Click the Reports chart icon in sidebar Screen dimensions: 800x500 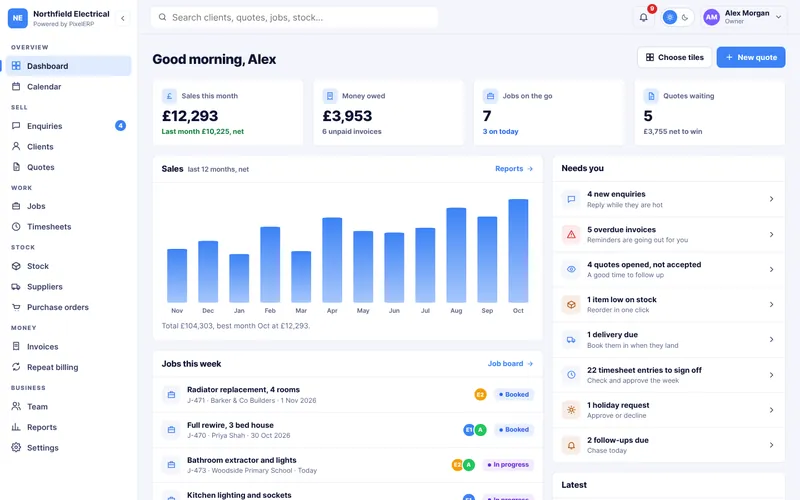coord(16,427)
